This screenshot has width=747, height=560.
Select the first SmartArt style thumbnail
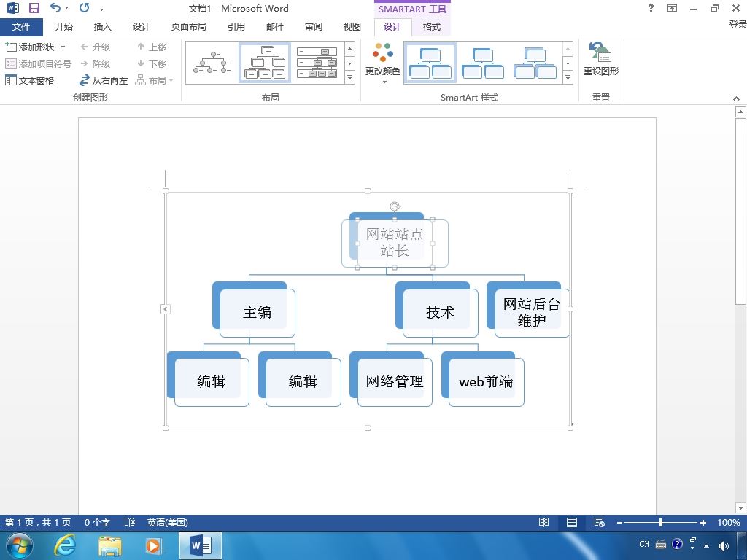(x=430, y=63)
